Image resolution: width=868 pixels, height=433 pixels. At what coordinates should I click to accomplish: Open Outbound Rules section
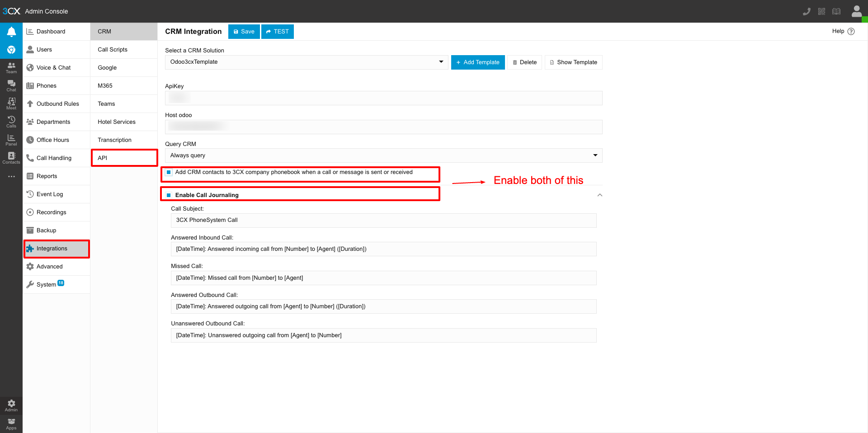tap(57, 104)
